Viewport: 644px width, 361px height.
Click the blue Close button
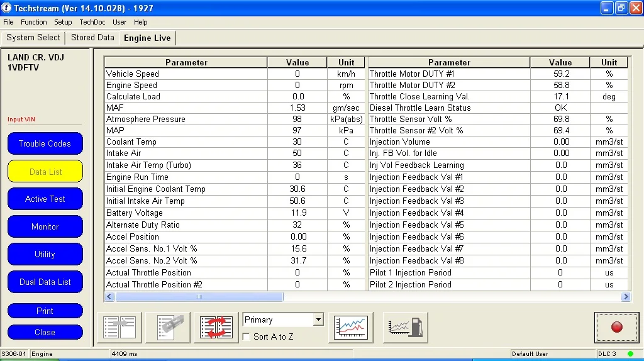click(x=45, y=332)
